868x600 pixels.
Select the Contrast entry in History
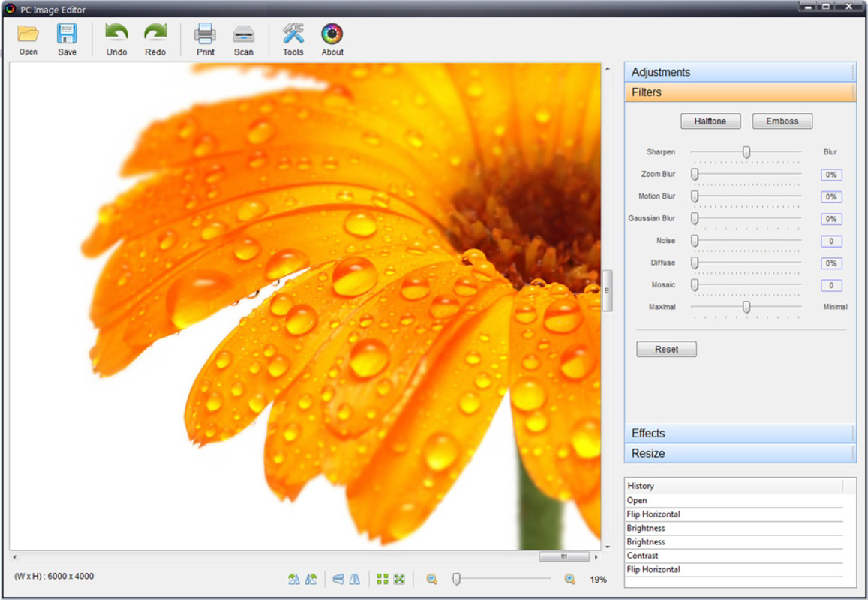pos(643,556)
